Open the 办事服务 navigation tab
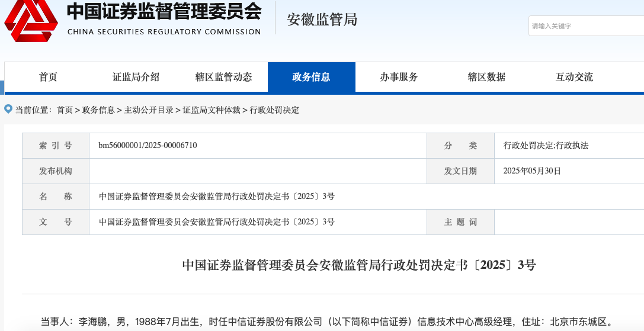The height and width of the screenshot is (331, 644). pos(399,77)
